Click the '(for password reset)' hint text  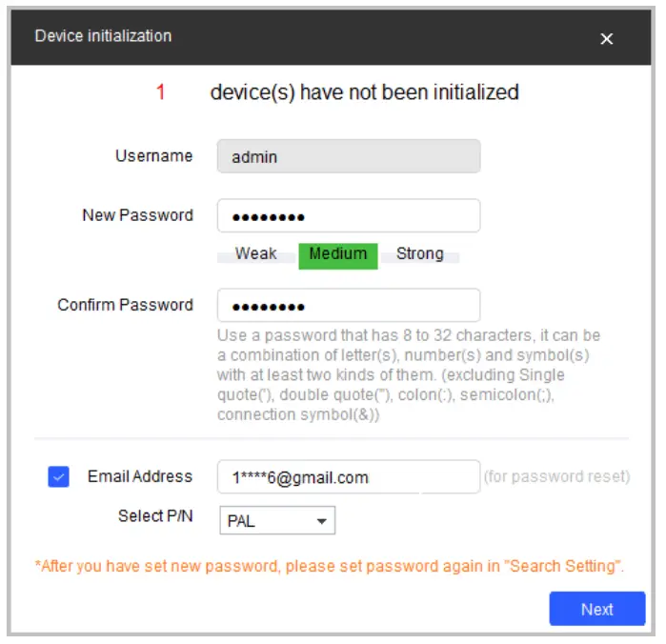coord(556,476)
